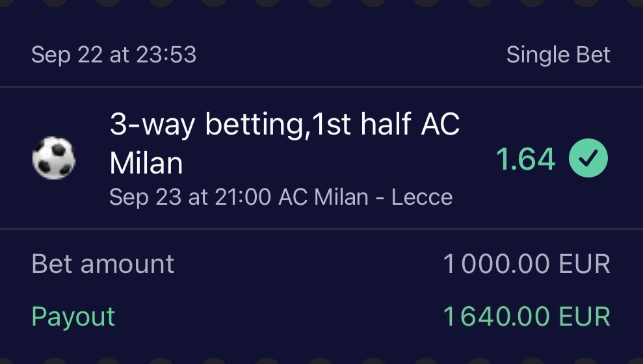Click the Bet amount label

[x=103, y=264]
